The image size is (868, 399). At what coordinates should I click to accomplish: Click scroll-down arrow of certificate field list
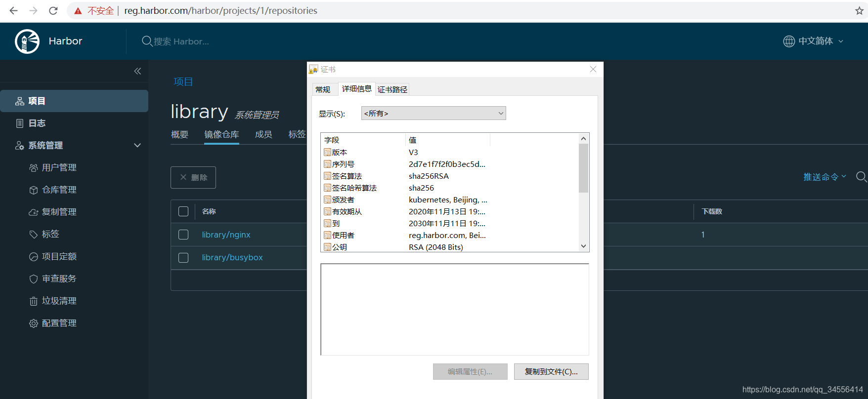tap(583, 246)
